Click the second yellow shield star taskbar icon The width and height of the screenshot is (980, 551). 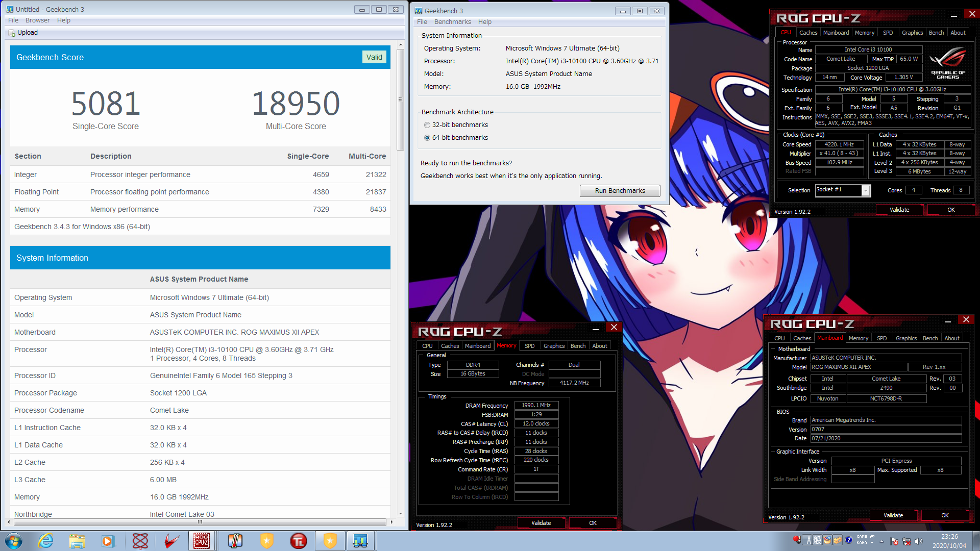[330, 541]
